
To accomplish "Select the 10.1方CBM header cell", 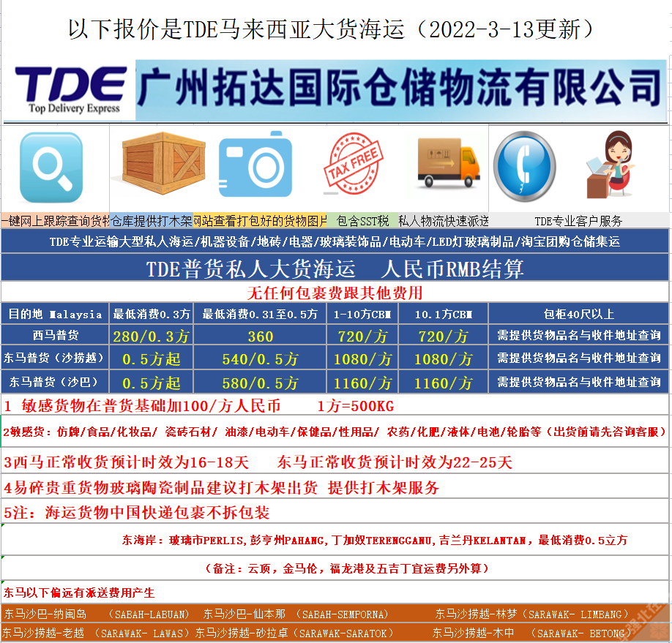I will (444, 315).
